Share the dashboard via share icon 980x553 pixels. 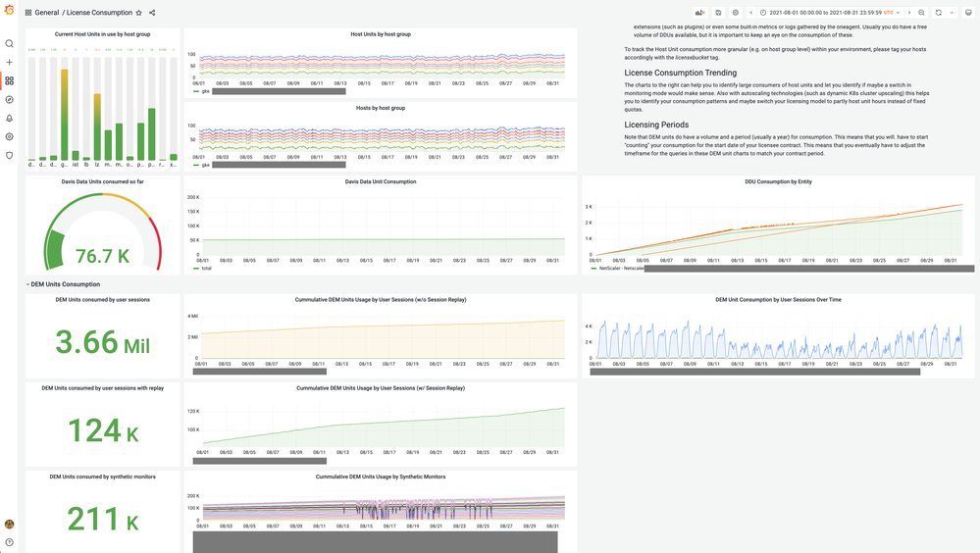[152, 13]
